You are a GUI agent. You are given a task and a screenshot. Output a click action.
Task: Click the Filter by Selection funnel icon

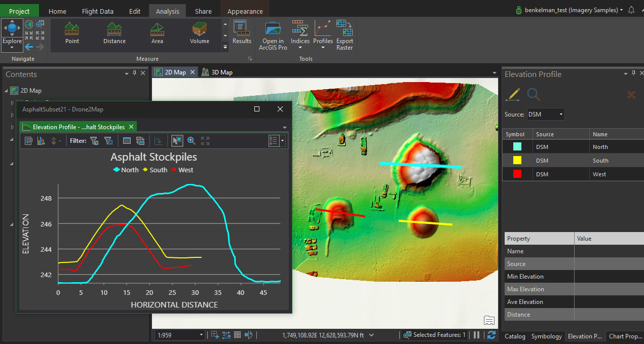(94, 141)
